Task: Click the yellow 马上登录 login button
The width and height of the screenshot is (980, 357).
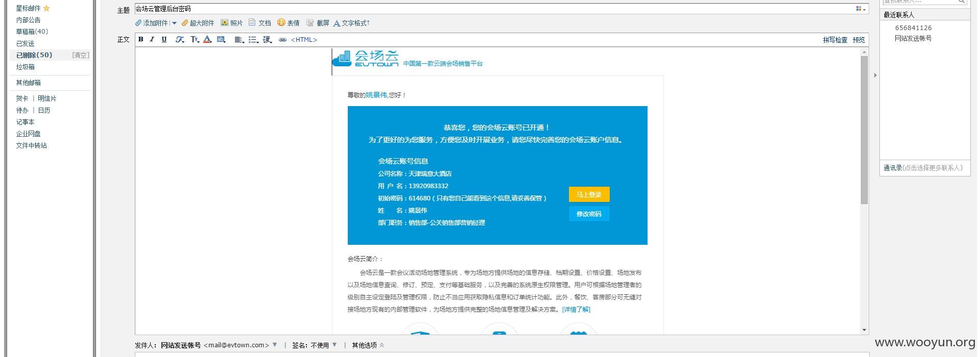Action: [x=589, y=194]
